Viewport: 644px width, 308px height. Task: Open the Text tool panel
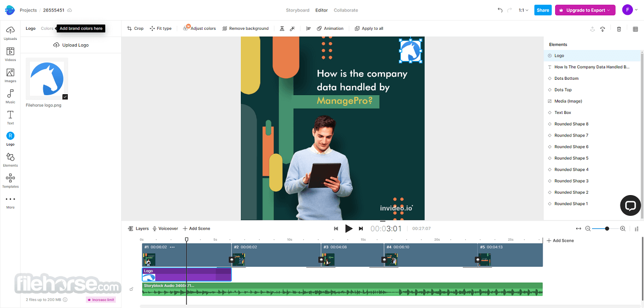(x=10, y=118)
